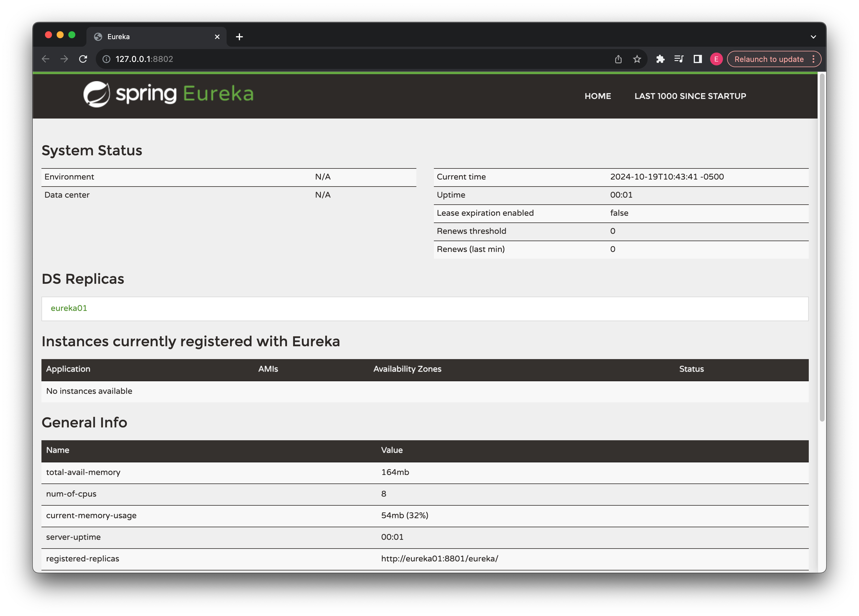Toggle lease expiration enabled status

click(618, 213)
